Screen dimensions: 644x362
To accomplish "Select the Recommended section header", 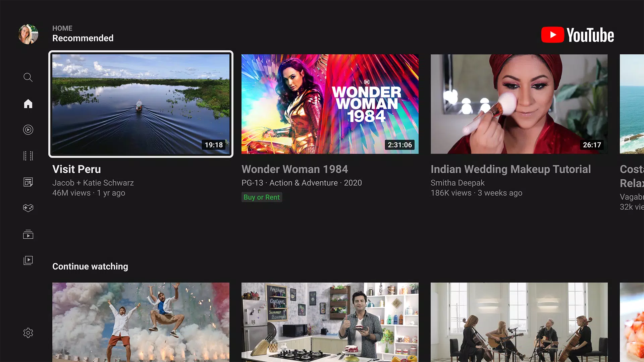I will [x=83, y=38].
